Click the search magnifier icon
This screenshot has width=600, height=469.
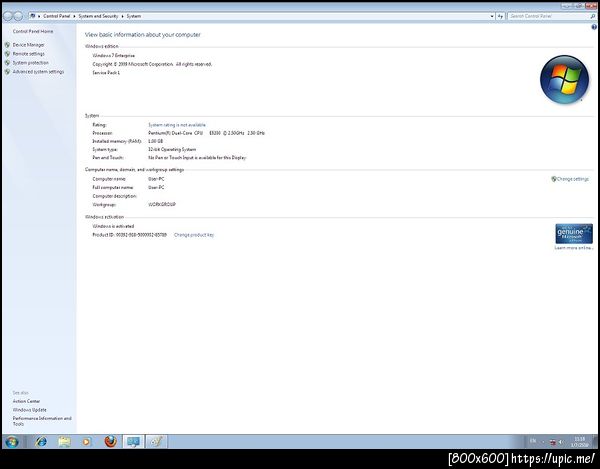point(593,16)
